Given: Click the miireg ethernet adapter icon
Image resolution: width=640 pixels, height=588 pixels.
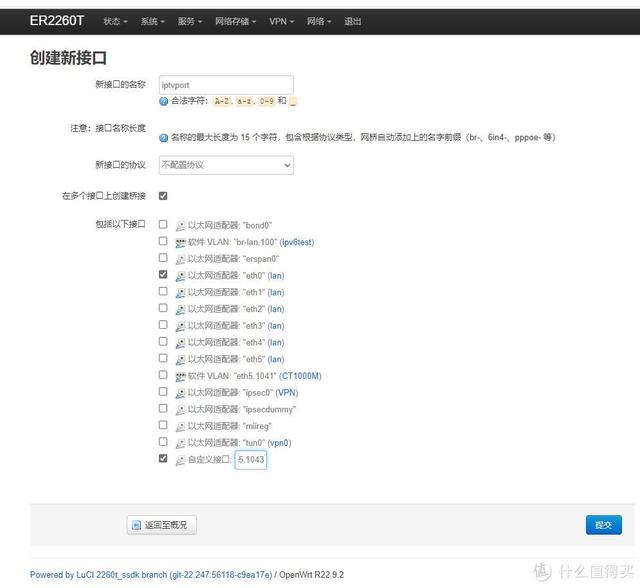Looking at the screenshot, I should 180,427.
